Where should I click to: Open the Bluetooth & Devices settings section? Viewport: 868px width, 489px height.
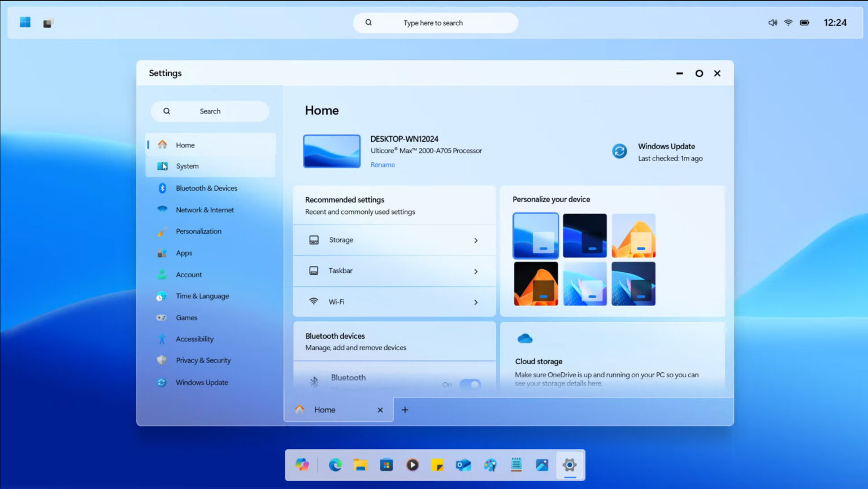coord(206,188)
